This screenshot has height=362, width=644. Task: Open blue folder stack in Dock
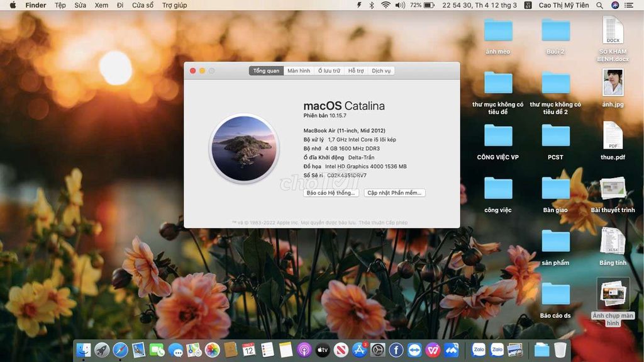pyautogui.click(x=541, y=350)
